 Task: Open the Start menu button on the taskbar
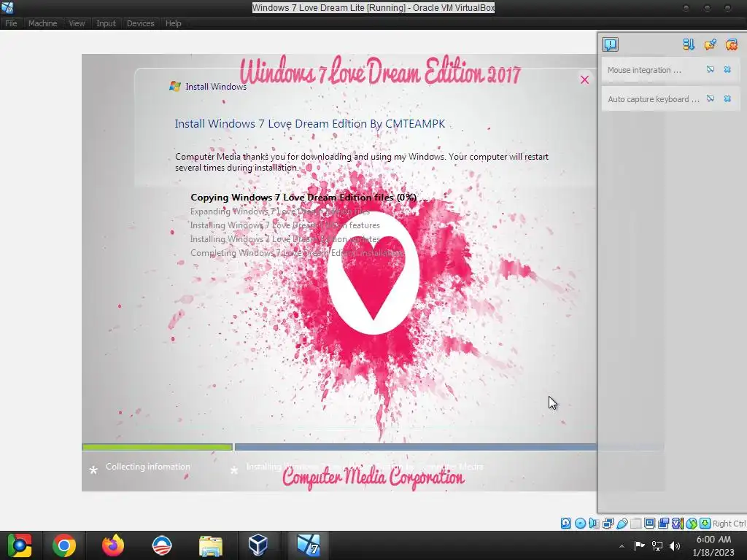pos(19,545)
